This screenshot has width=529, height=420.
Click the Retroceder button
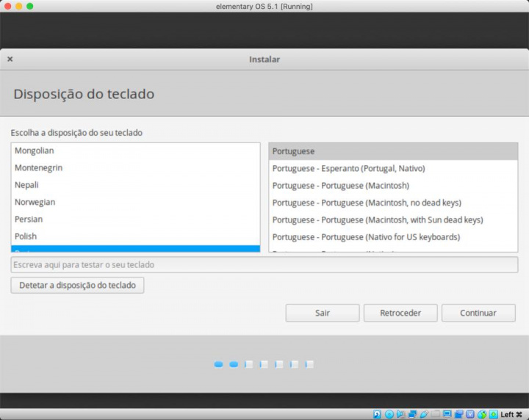point(400,313)
